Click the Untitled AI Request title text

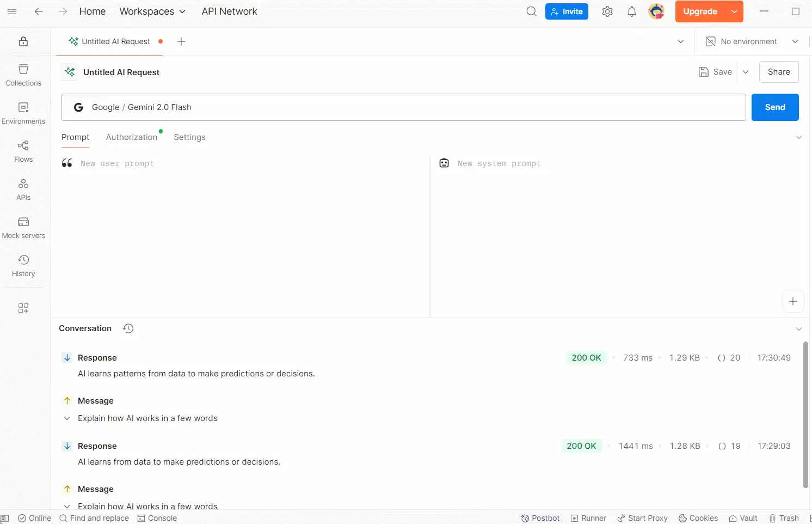121,72
